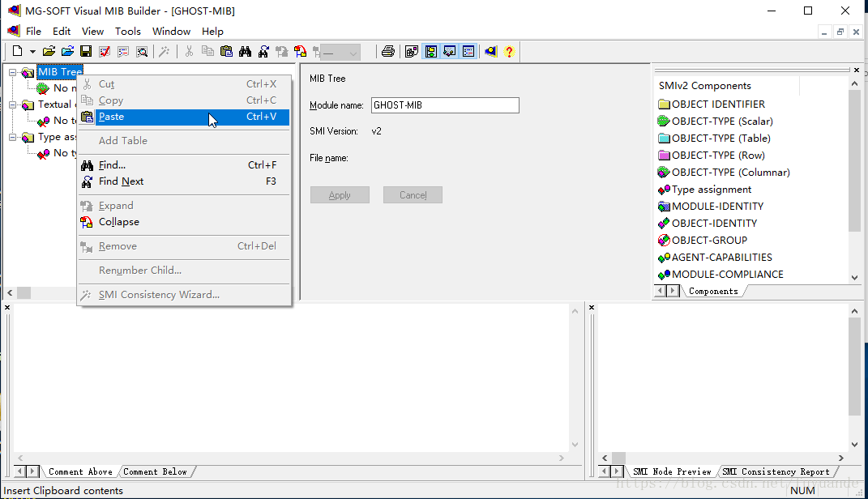Click the magic wand wizard toolbar icon
The image size is (868, 499).
pyautogui.click(x=164, y=52)
